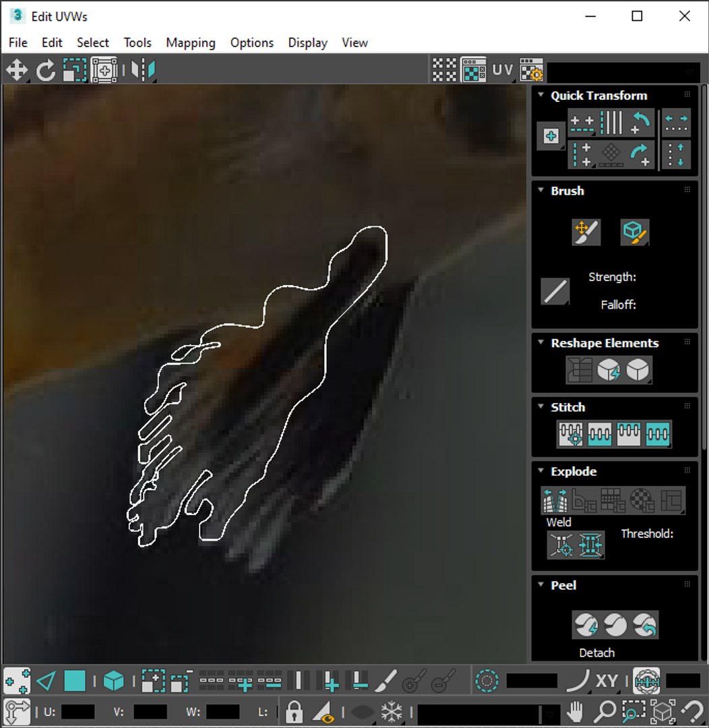Collapse the Stitch rollout
Image resolution: width=709 pixels, height=728 pixels.
pyautogui.click(x=541, y=406)
